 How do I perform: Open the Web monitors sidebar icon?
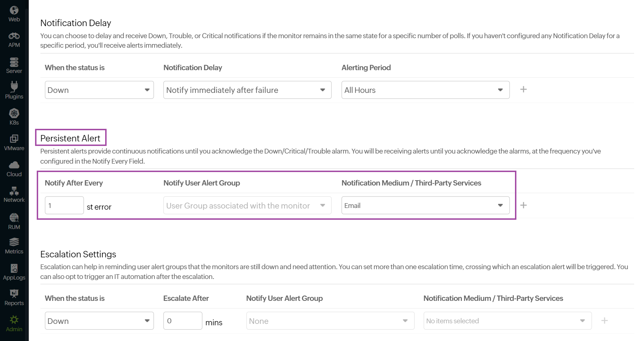[14, 14]
